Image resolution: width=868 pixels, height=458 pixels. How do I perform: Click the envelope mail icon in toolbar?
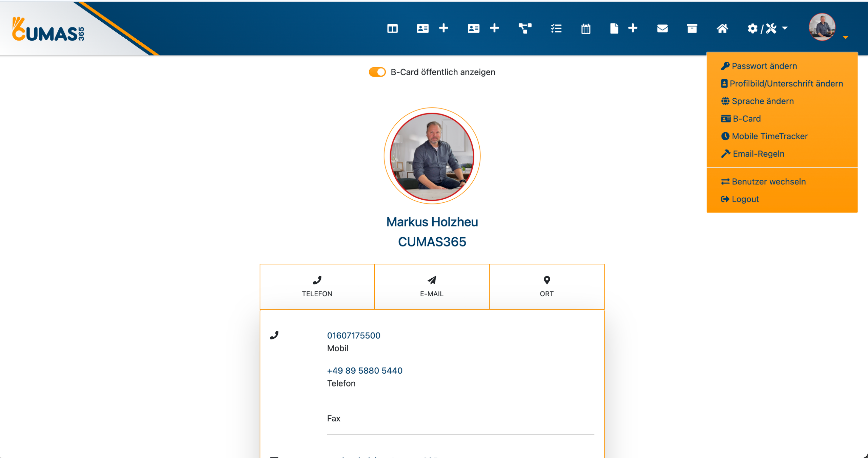pos(662,28)
